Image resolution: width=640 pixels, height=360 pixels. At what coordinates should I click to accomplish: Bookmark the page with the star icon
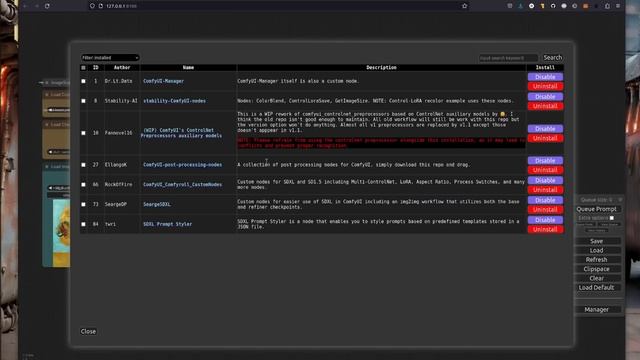pos(464,6)
